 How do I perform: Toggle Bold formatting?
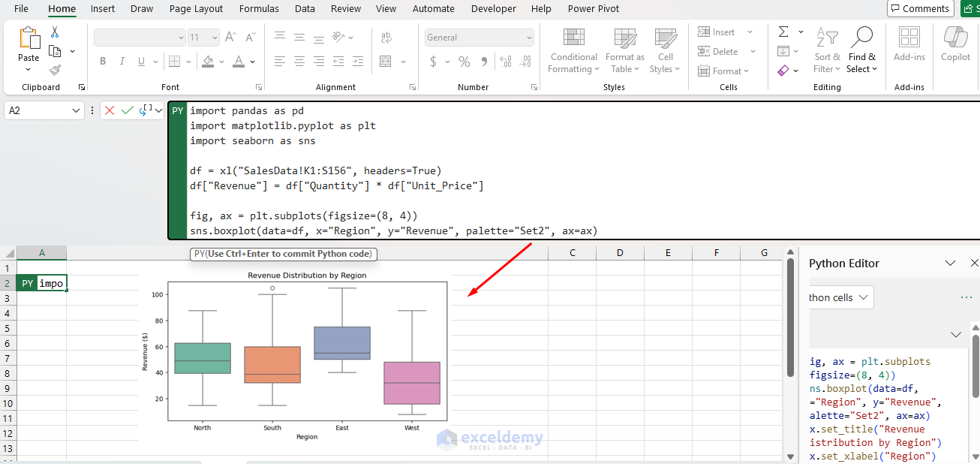103,62
